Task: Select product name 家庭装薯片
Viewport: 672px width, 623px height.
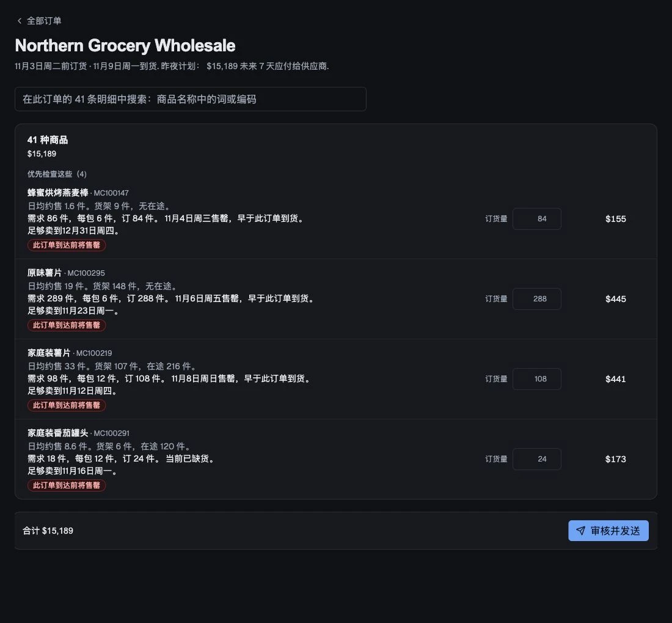Action: tap(49, 353)
